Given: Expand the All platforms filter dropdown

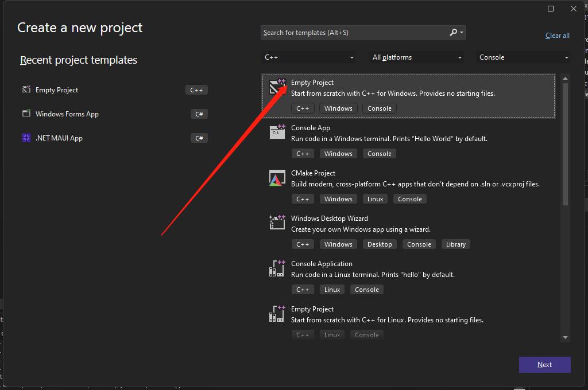Looking at the screenshot, I should click(x=417, y=57).
